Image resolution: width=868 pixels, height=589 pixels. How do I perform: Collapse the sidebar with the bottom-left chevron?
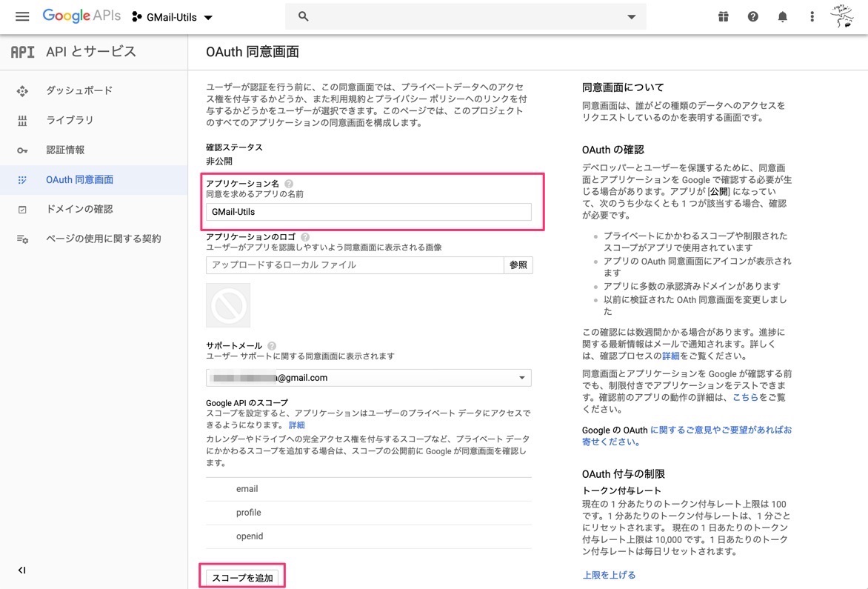point(21,570)
